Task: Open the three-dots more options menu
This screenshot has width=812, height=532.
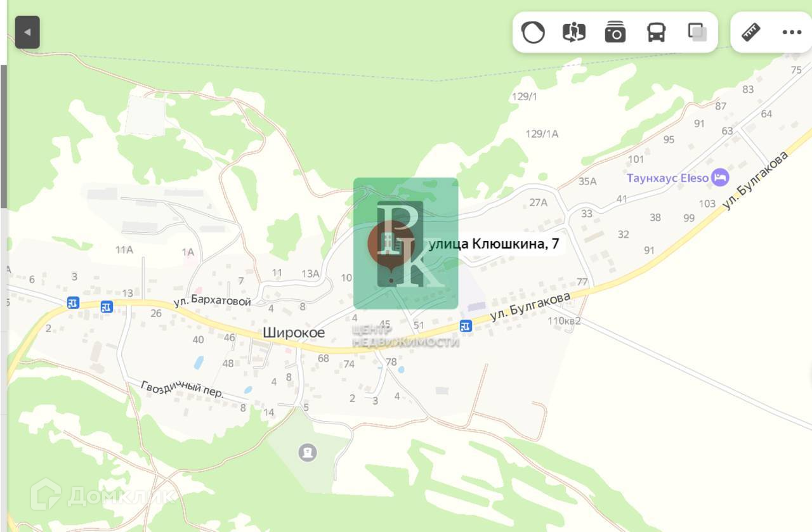Action: pos(792,32)
